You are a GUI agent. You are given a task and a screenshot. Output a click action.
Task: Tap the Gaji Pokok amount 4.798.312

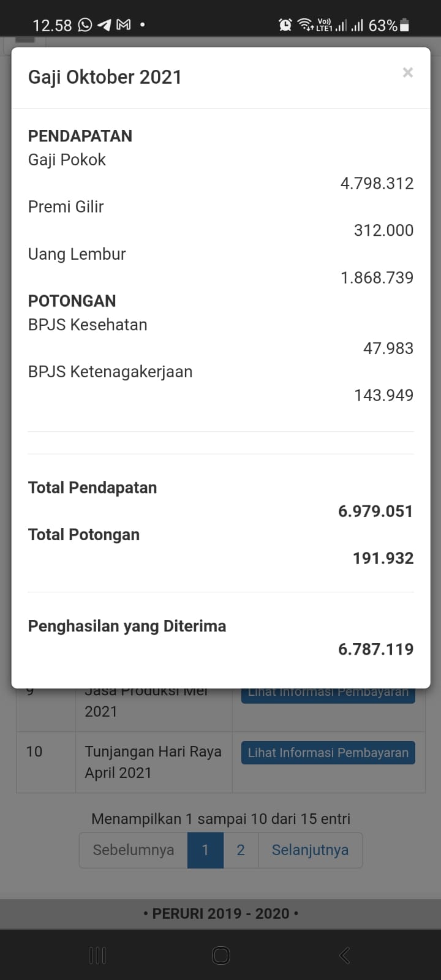pyautogui.click(x=377, y=184)
